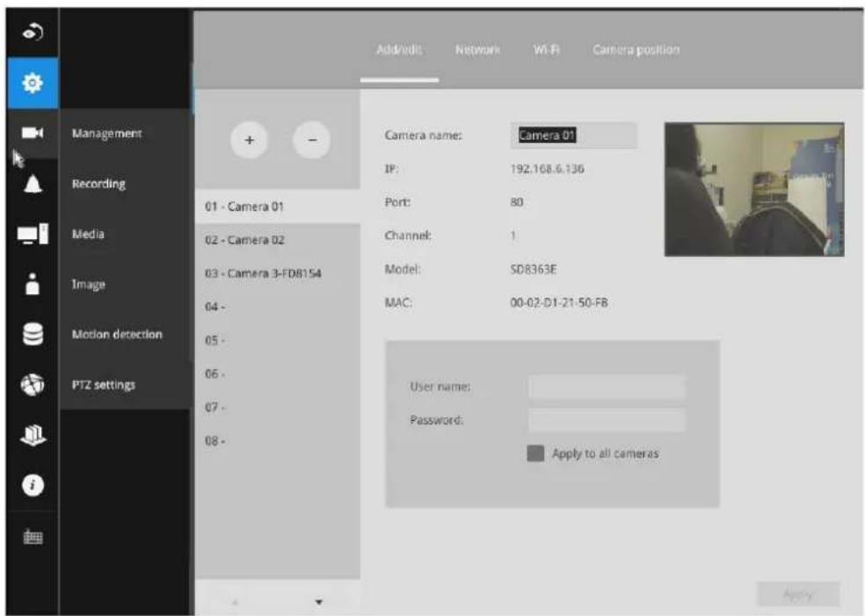865x616 pixels.
Task: Click the network globe icon
Action: click(33, 384)
